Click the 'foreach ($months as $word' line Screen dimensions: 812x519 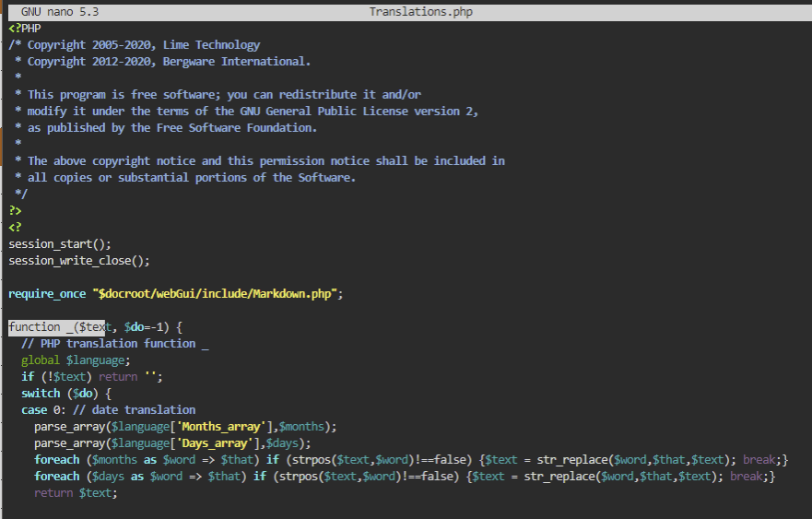pyautogui.click(x=411, y=459)
